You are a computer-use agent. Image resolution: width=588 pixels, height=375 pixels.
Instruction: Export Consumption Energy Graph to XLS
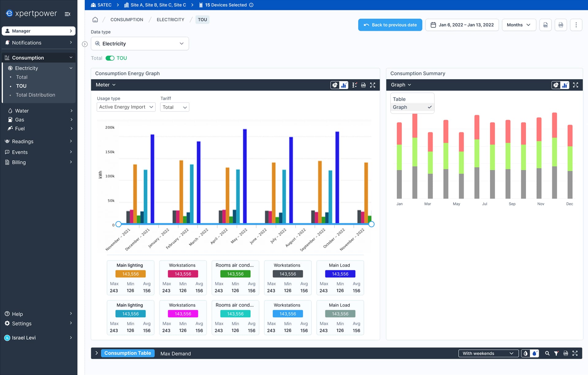tap(363, 85)
